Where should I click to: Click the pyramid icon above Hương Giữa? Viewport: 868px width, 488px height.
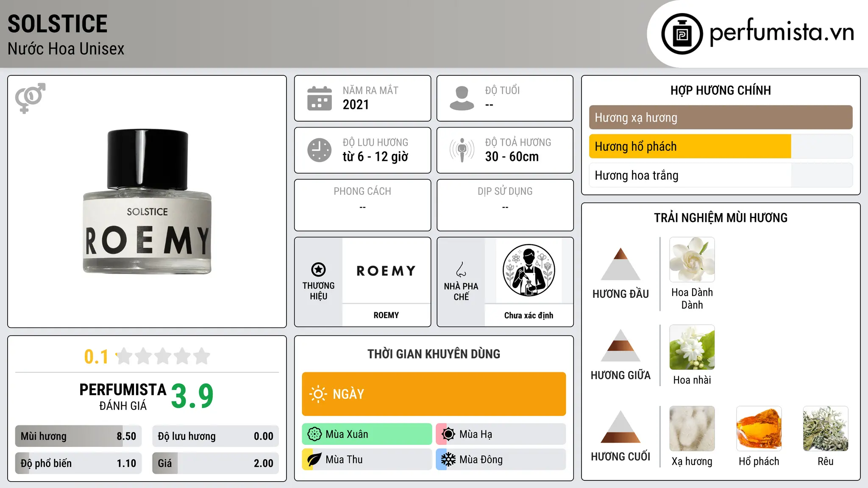tap(620, 345)
